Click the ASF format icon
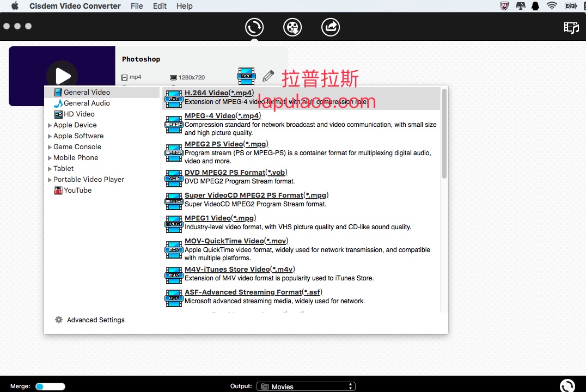586x392 pixels. coord(174,298)
